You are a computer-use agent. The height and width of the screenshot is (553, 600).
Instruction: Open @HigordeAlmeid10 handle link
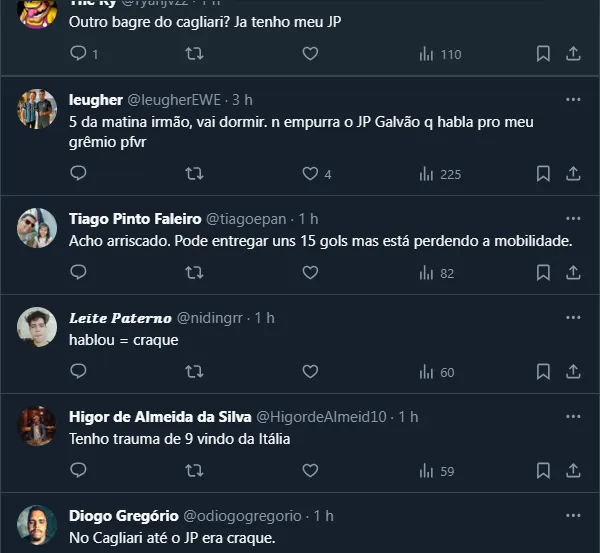[x=323, y=416]
